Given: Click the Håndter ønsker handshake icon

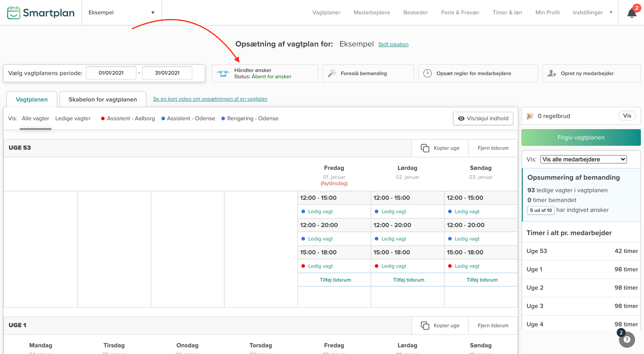Looking at the screenshot, I should click(x=223, y=74).
